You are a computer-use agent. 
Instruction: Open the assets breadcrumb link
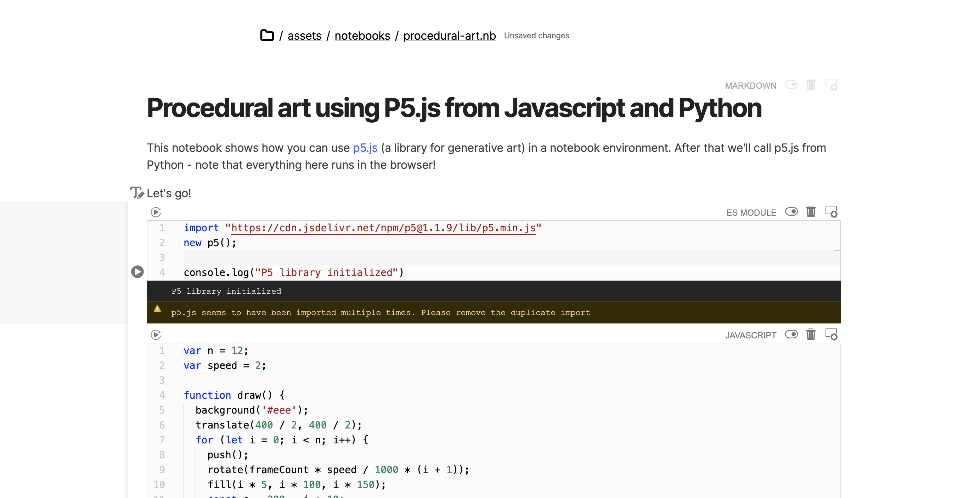coord(304,36)
